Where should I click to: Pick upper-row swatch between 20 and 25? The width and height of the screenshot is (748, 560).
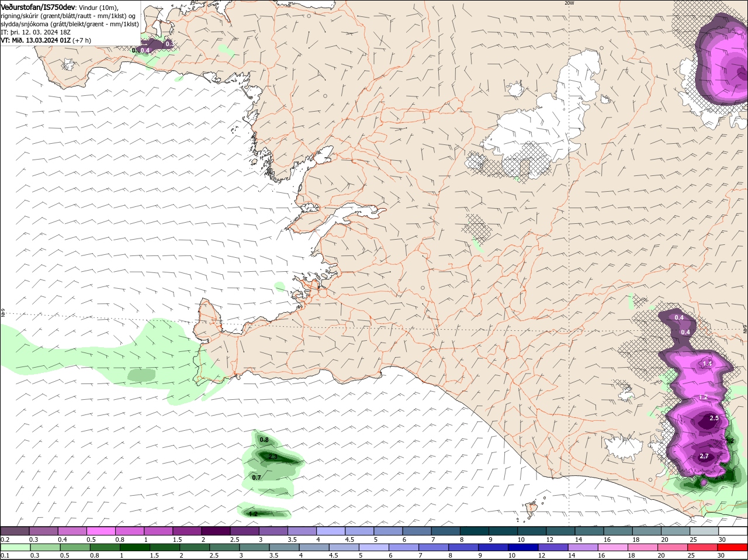point(676,531)
